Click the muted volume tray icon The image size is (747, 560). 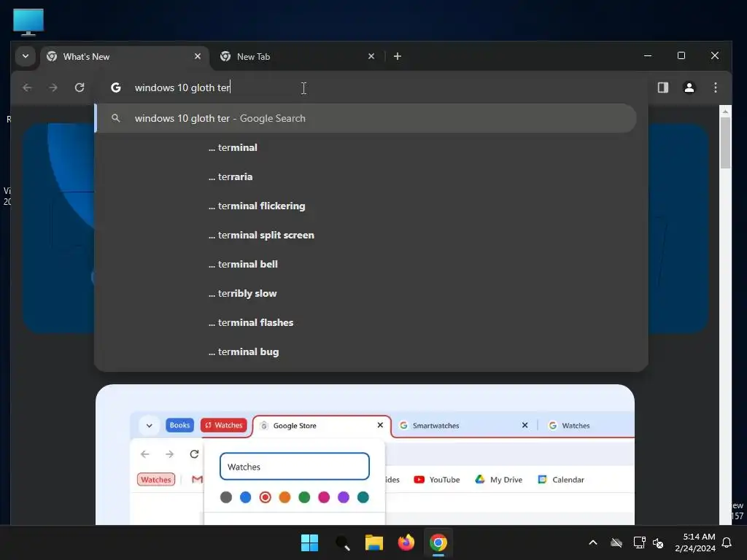coord(659,542)
